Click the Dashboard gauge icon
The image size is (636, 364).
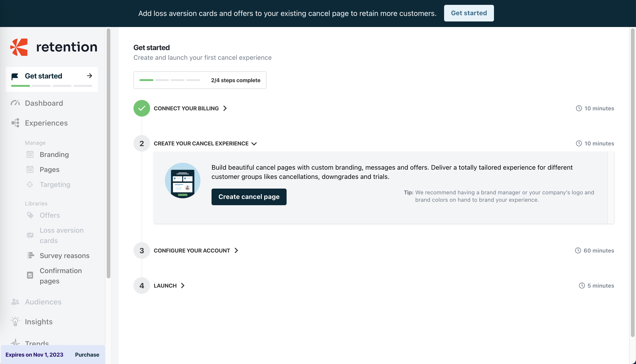tap(15, 103)
